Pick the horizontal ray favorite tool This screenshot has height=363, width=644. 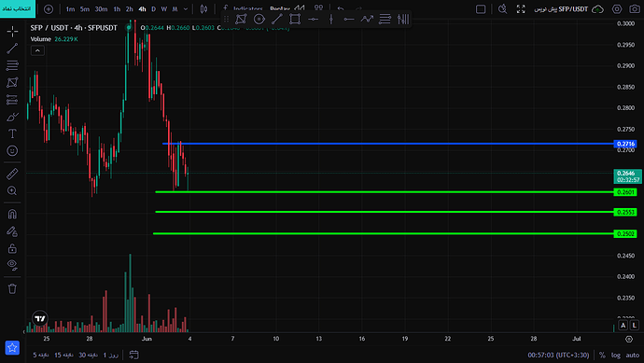pyautogui.click(x=349, y=19)
